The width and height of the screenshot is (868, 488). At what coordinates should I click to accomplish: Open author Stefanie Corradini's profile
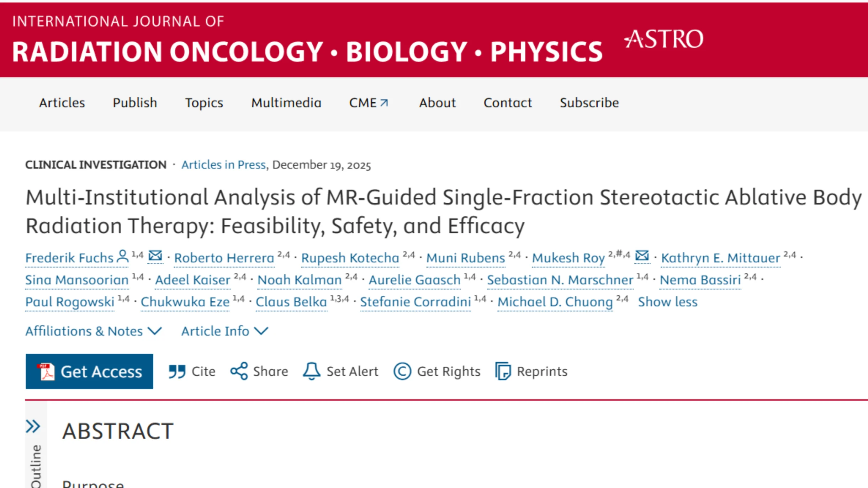point(415,302)
